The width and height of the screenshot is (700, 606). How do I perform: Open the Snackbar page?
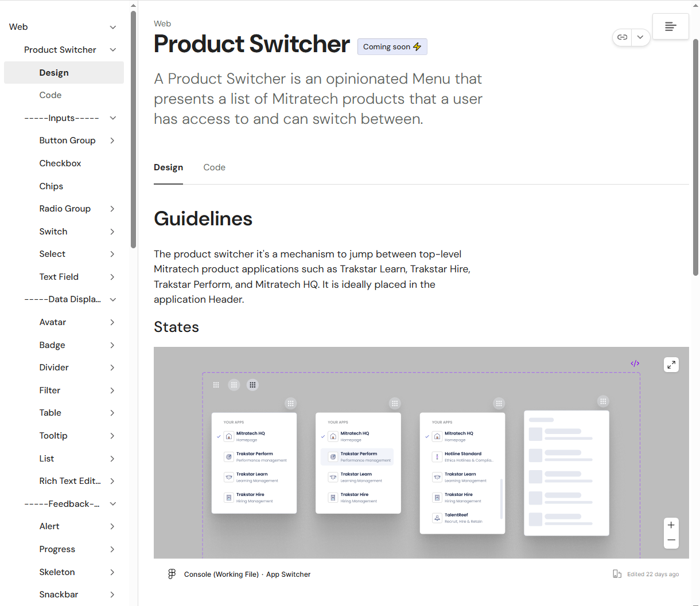tap(59, 595)
